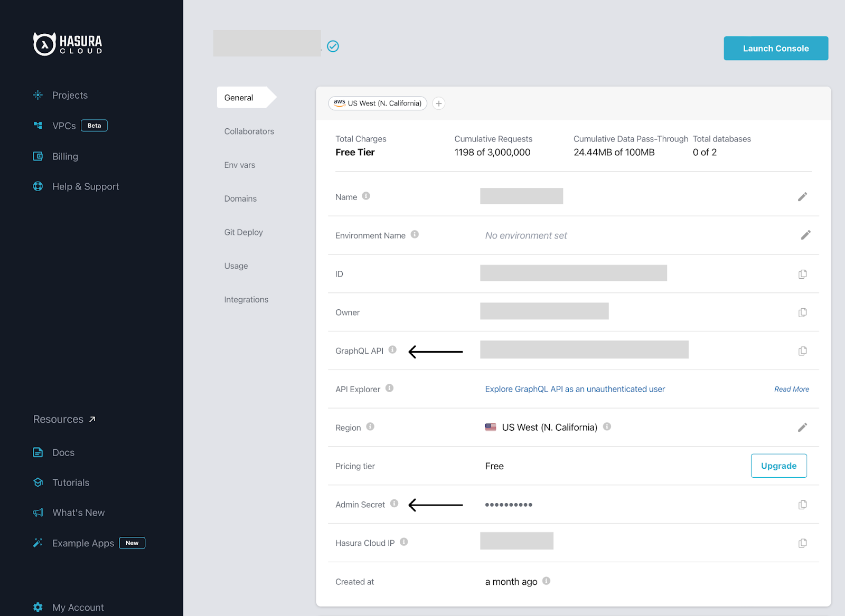Copy the GraphQL API URL
The height and width of the screenshot is (616, 845).
(802, 351)
